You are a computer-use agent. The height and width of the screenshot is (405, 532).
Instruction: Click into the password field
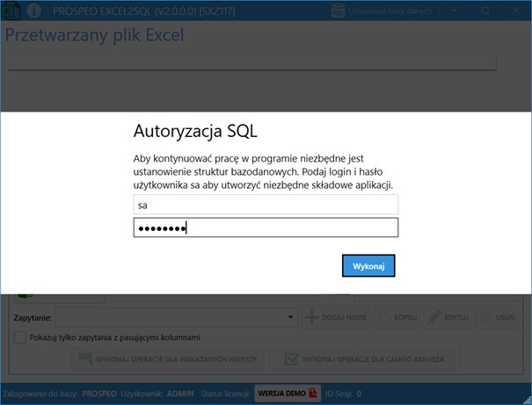266,228
